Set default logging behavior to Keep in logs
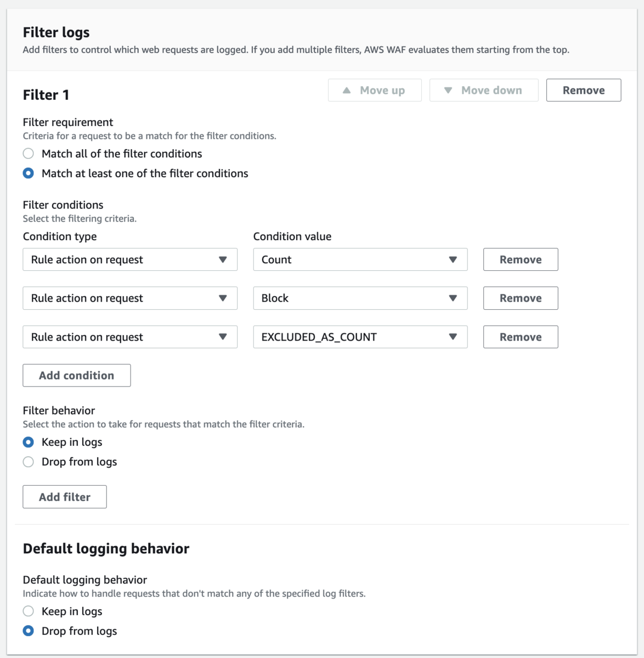The height and width of the screenshot is (658, 644). [29, 611]
